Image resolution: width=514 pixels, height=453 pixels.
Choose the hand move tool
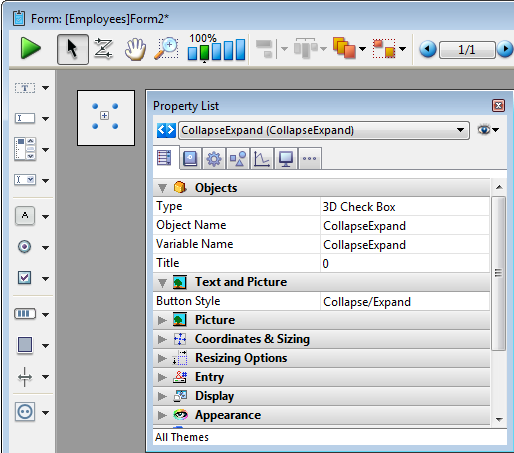point(135,49)
